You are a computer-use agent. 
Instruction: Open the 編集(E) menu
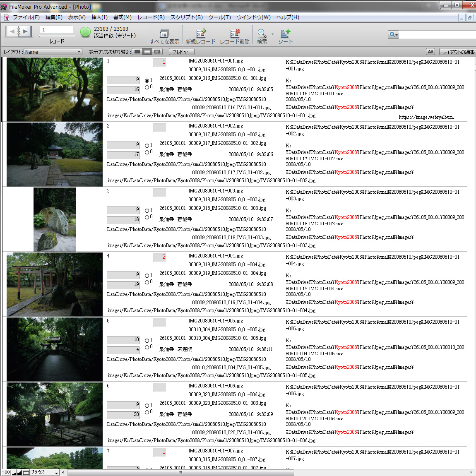pos(54,17)
